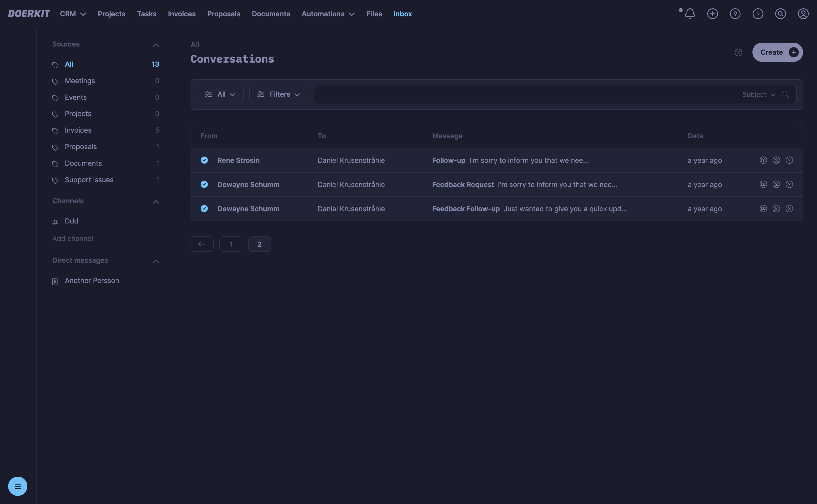Click the plus icon to create new item
This screenshot has width=817, height=504.
712,14
